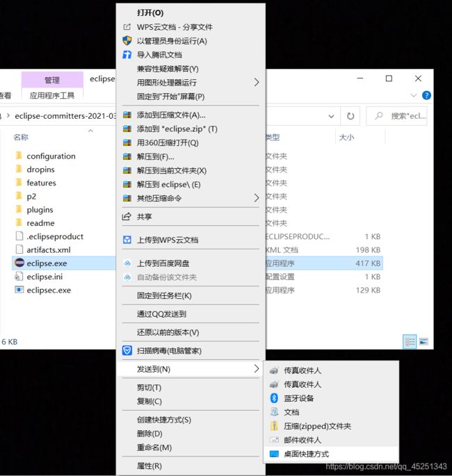
Task: Choose 复制(C) copy entry
Action: pos(191,402)
